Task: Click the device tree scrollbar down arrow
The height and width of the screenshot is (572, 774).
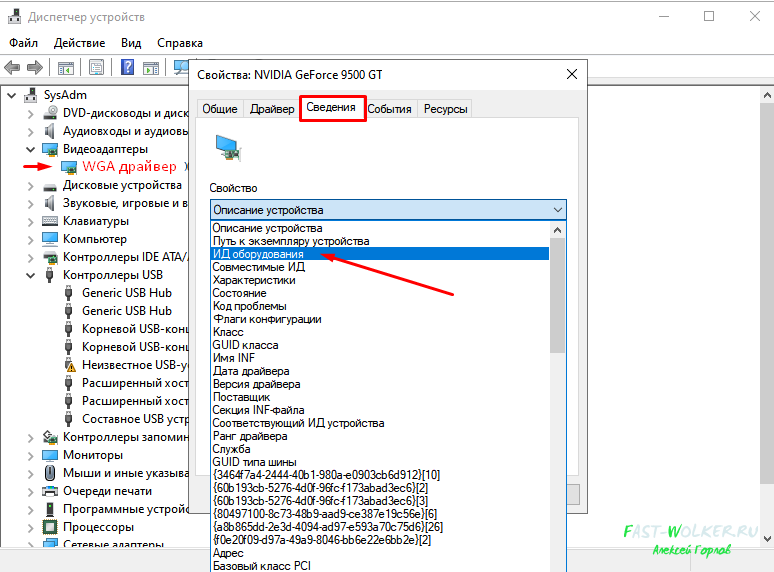Action: [x=767, y=538]
